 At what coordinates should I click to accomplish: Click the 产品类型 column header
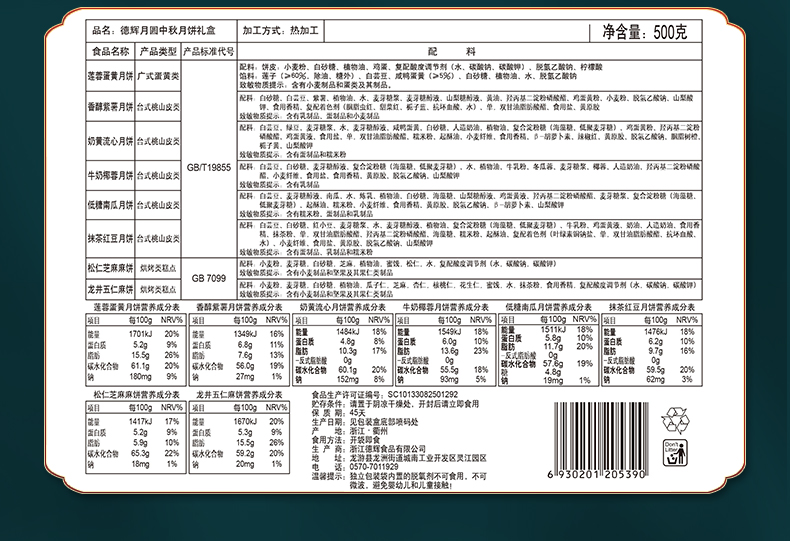(158, 51)
